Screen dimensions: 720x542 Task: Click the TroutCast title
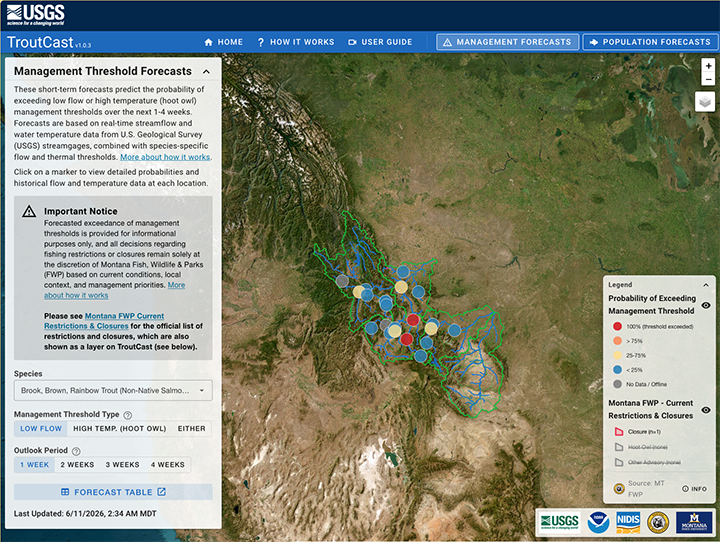tap(40, 42)
